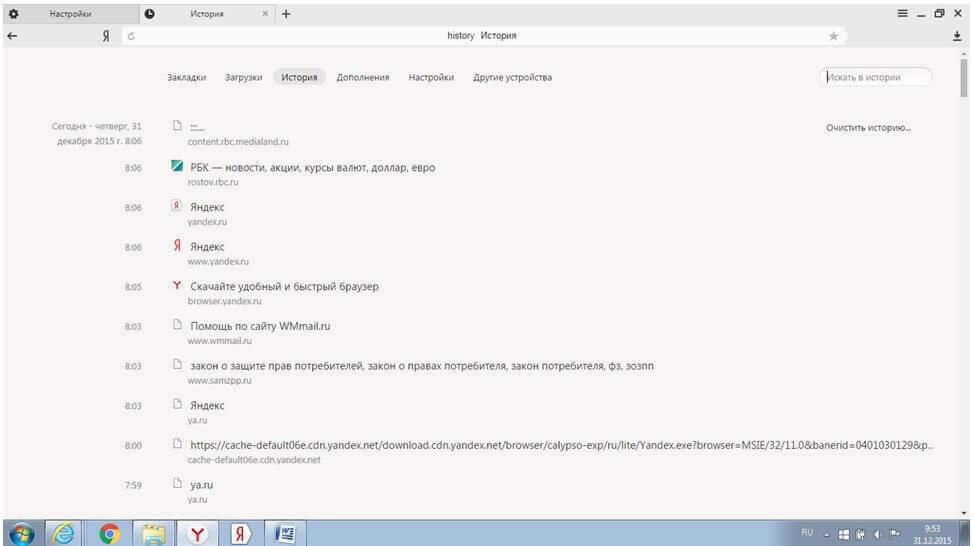The width and height of the screenshot is (973, 546).
Task: Click the 'Искать в истории' search field
Action: click(x=875, y=77)
